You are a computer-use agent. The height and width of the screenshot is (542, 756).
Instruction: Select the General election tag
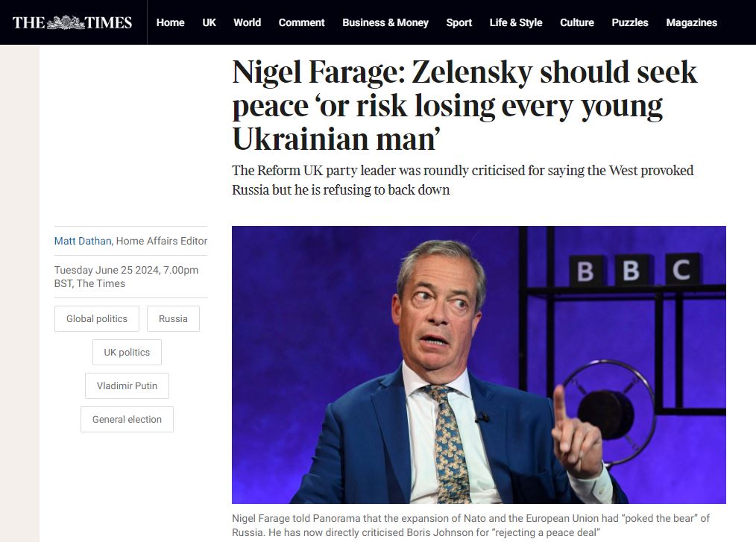pyautogui.click(x=127, y=420)
